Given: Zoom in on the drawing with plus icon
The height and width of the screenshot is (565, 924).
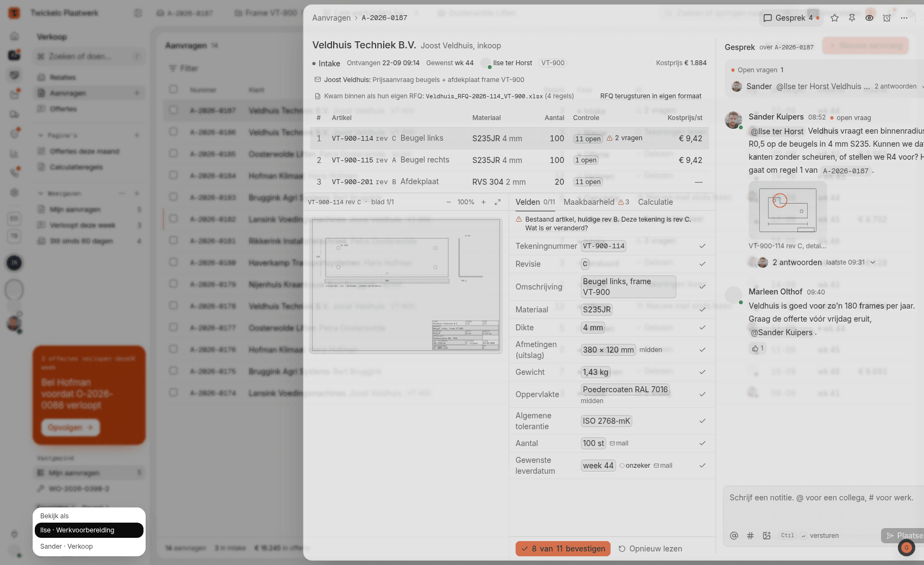Looking at the screenshot, I should pos(483,202).
